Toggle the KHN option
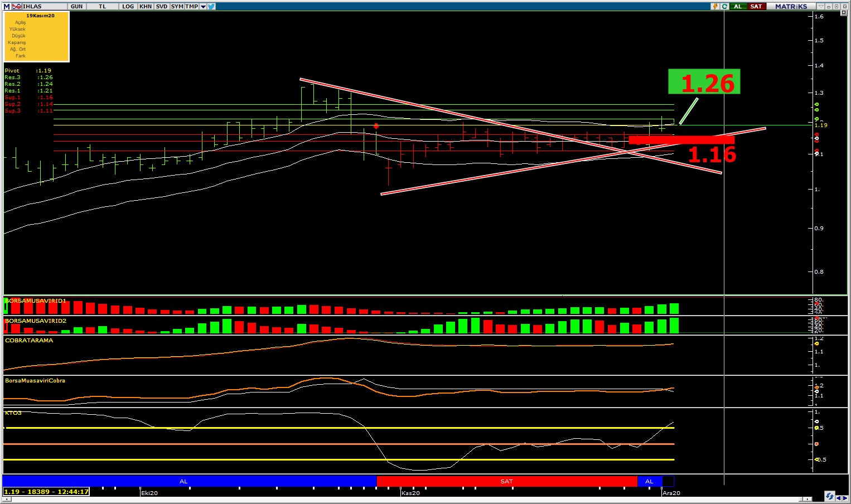Image resolution: width=851 pixels, height=504 pixels. (x=146, y=6)
